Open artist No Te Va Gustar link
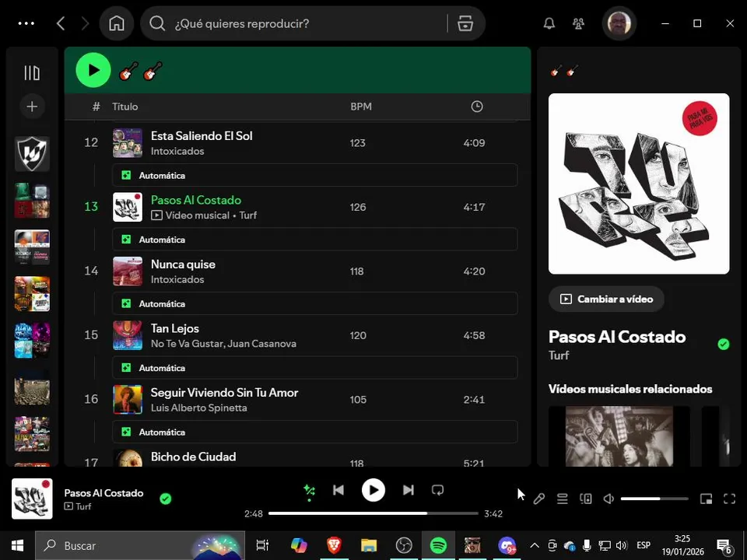 (x=186, y=344)
